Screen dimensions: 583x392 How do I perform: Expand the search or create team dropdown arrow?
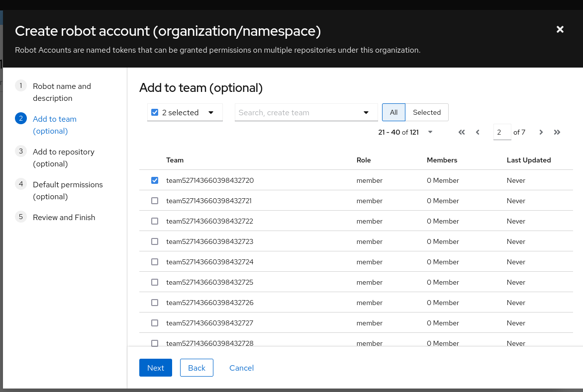[367, 112]
